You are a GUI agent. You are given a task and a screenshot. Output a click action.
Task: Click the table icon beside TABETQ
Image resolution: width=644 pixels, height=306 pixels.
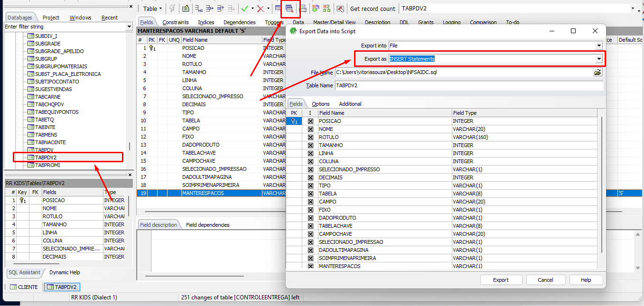(x=31, y=120)
